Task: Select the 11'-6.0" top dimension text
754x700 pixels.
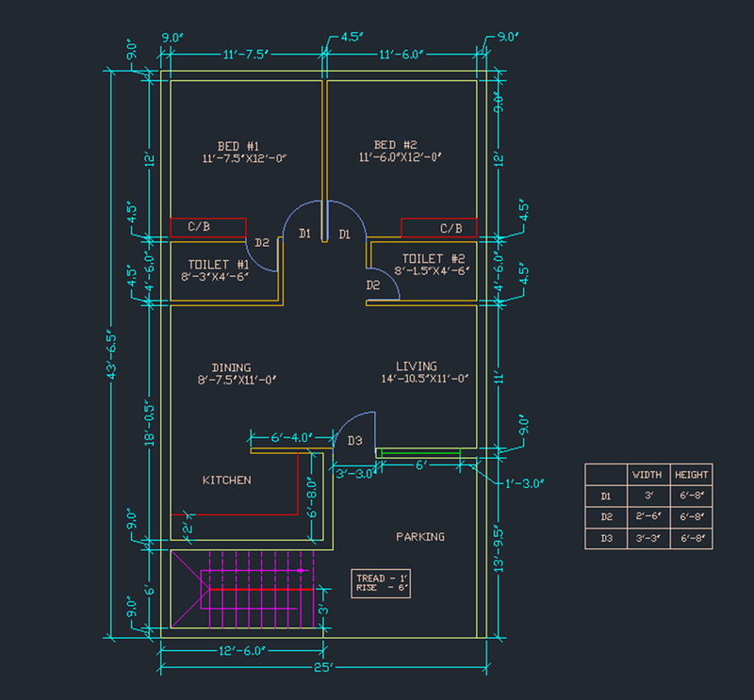Action: coord(402,55)
